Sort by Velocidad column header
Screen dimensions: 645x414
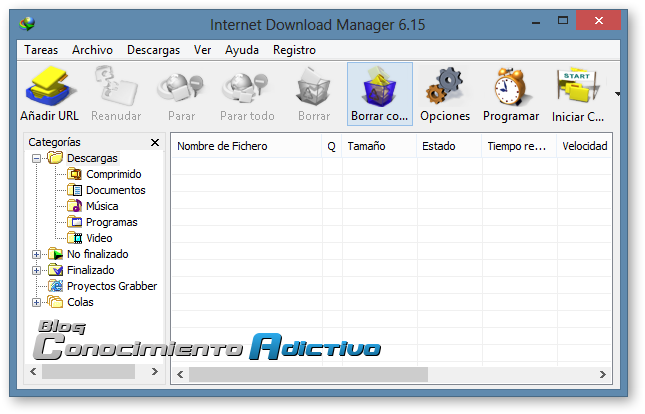tap(585, 146)
